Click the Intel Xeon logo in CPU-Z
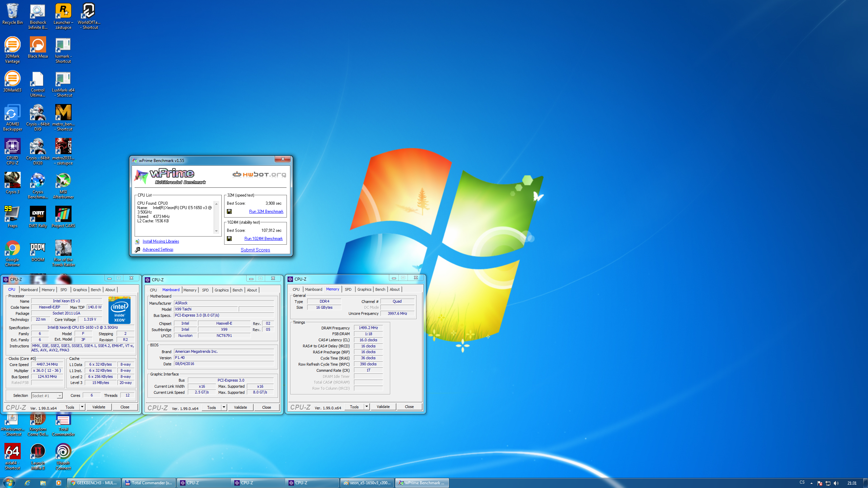This screenshot has width=868, height=488. point(119,310)
